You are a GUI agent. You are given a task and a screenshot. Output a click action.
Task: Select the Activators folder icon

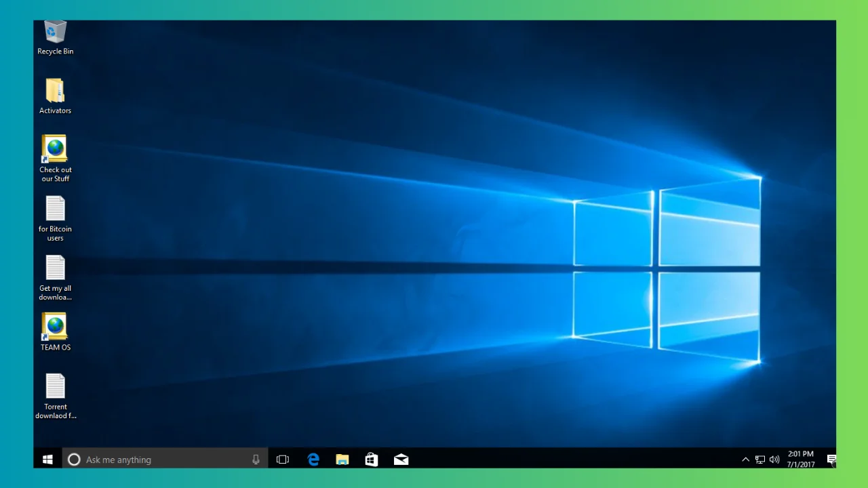click(55, 96)
